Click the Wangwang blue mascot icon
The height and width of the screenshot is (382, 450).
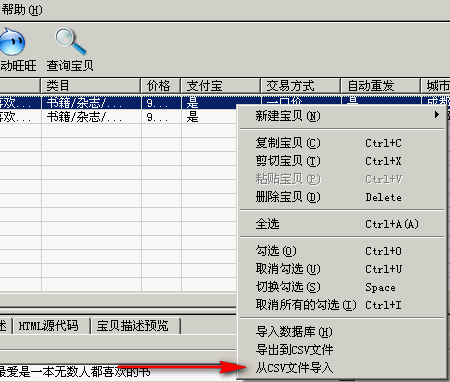pos(12,42)
